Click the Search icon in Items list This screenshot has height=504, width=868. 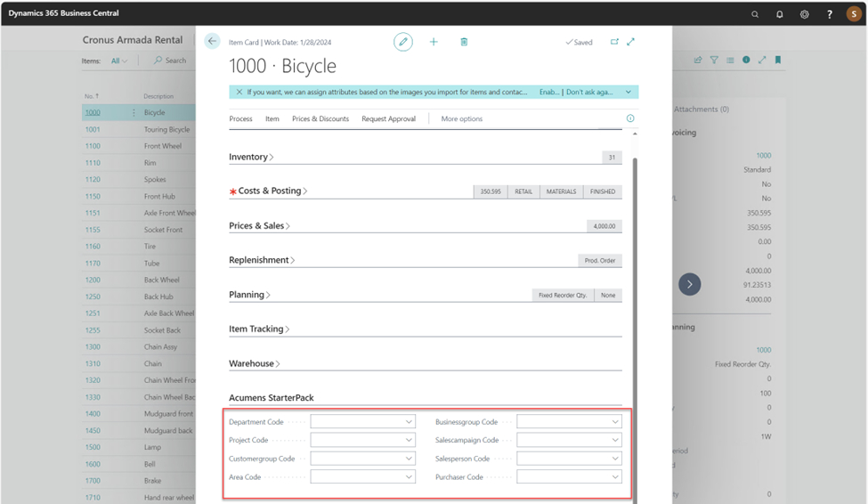158,60
